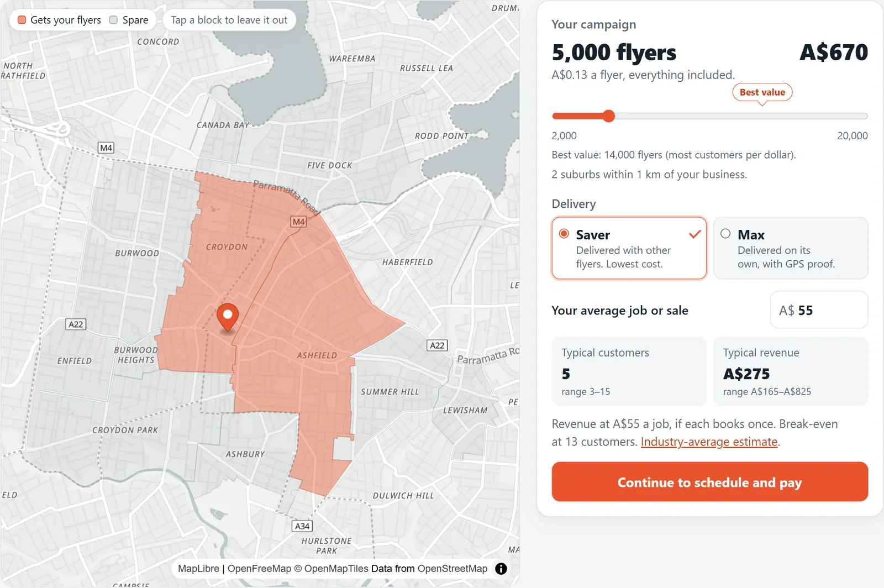Click the M4 road shield near Croydon
This screenshot has width=884, height=588.
tap(298, 222)
